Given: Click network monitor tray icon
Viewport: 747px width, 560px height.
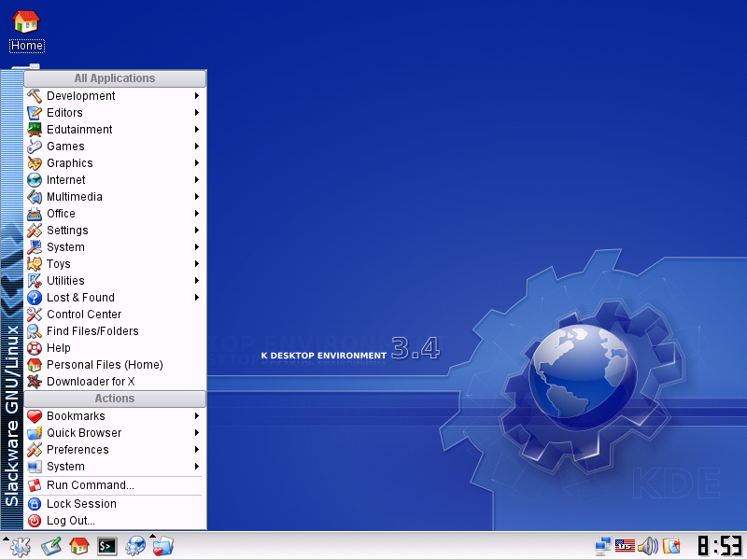Looking at the screenshot, I should point(603,545).
